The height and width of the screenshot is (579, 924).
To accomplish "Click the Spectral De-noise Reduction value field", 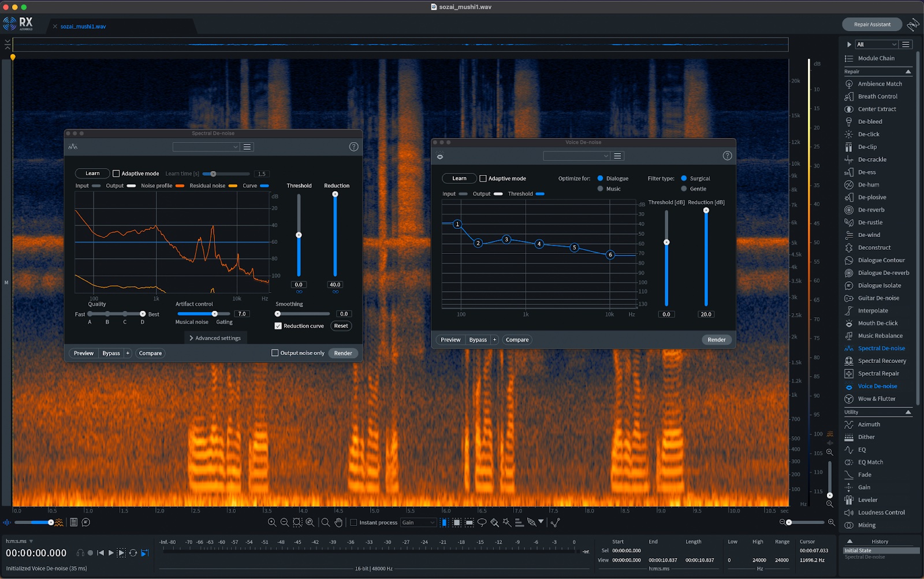I will [x=335, y=284].
